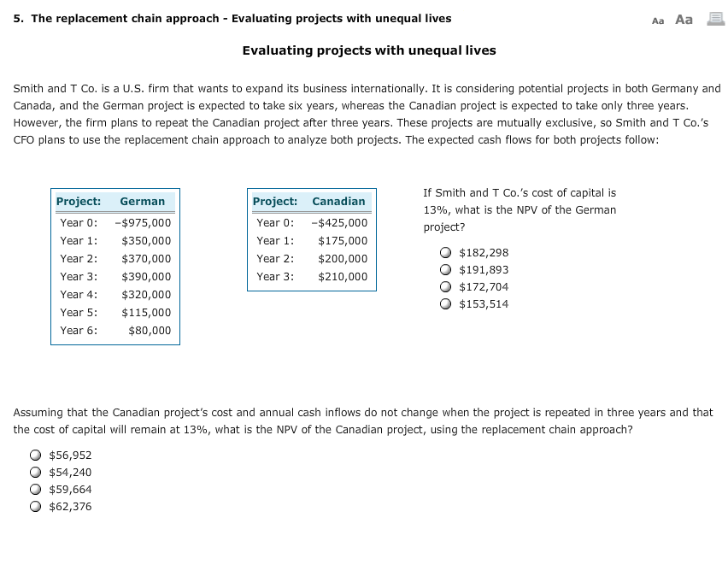728x588 pixels.
Task: Click the smaller Aa font size icon
Action: pyautogui.click(x=657, y=20)
